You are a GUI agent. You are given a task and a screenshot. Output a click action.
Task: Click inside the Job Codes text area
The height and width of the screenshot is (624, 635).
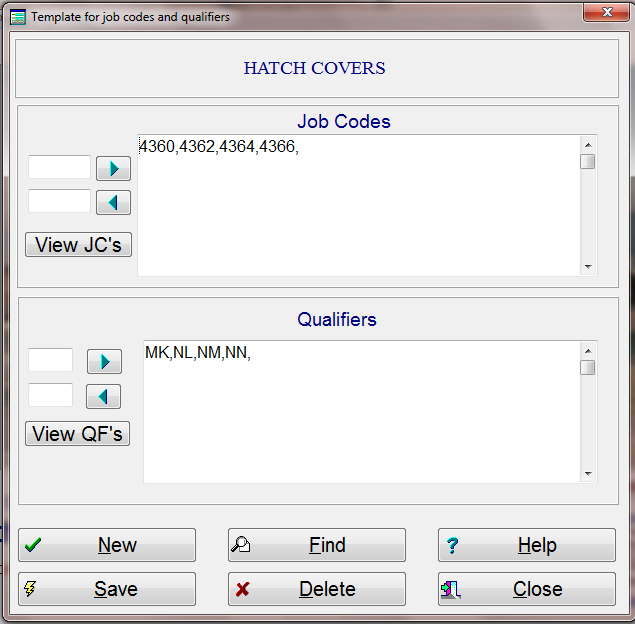click(x=359, y=206)
